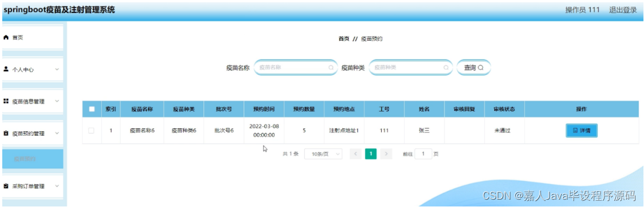The width and height of the screenshot is (644, 207).
Task: Click the 未通过 status cell
Action: tap(504, 131)
